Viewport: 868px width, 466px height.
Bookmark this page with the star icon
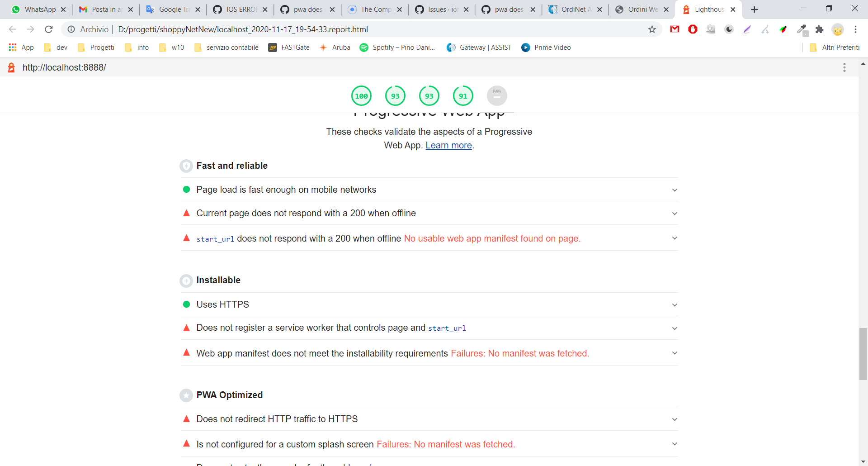coord(652,29)
